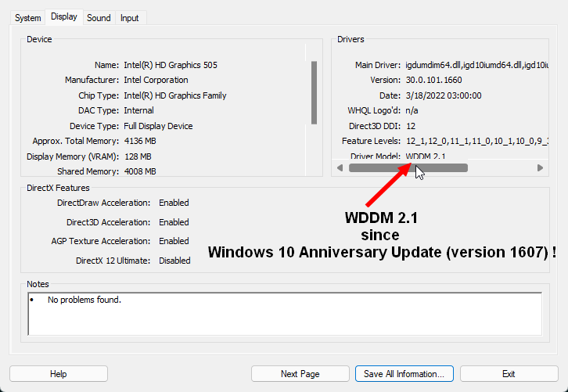Click the Direct3D Acceleration 'Enabled' value
This screenshot has height=392, width=568.
[x=174, y=222]
